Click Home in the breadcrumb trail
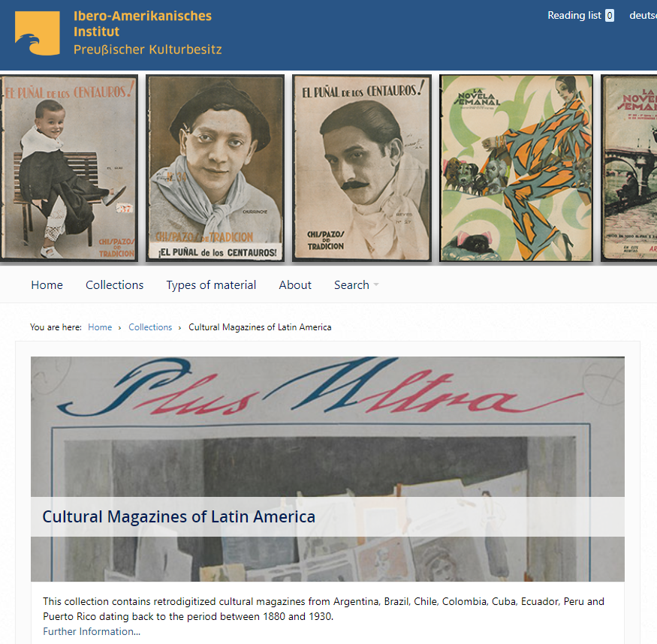 [100, 327]
